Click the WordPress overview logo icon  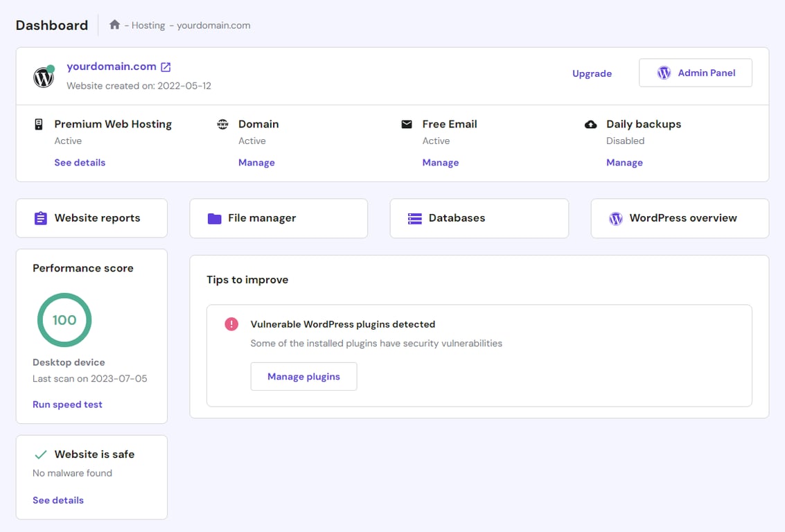pyautogui.click(x=616, y=218)
